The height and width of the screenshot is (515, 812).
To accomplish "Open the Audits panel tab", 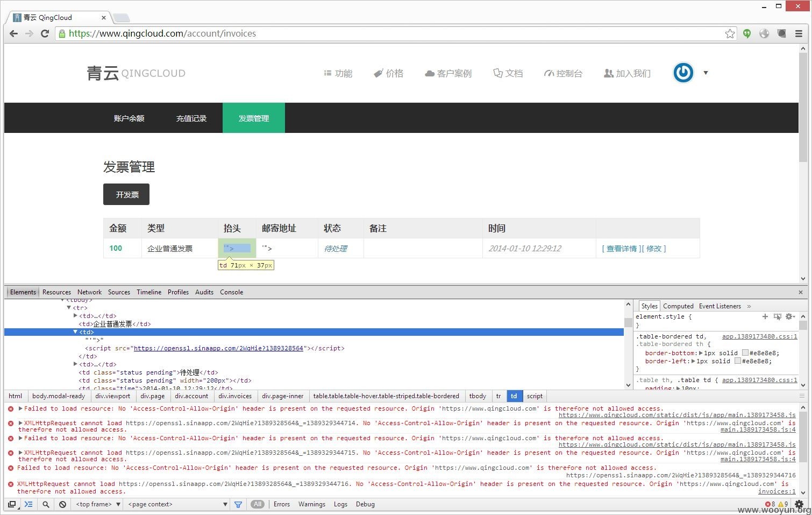I will click(x=204, y=292).
